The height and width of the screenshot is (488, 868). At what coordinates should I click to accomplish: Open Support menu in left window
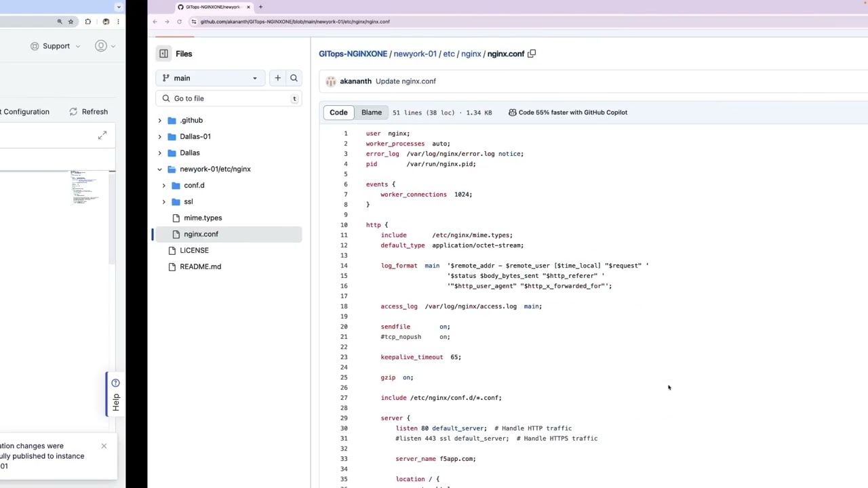coord(56,46)
